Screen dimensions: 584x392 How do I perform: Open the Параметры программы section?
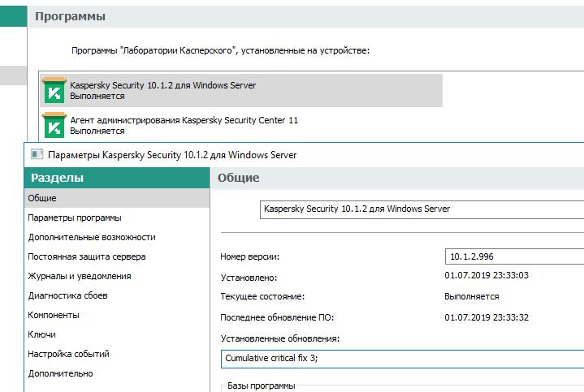pos(75,218)
